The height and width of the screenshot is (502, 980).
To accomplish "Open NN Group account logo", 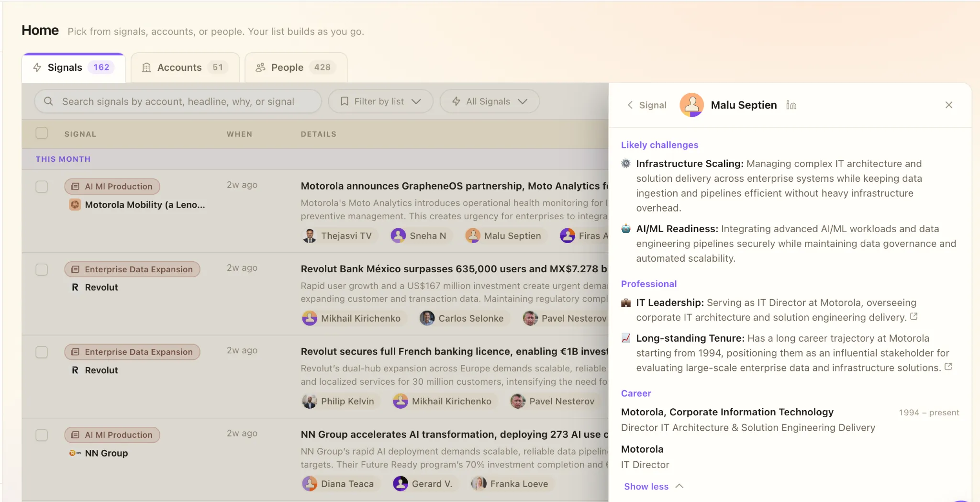I will click(75, 453).
